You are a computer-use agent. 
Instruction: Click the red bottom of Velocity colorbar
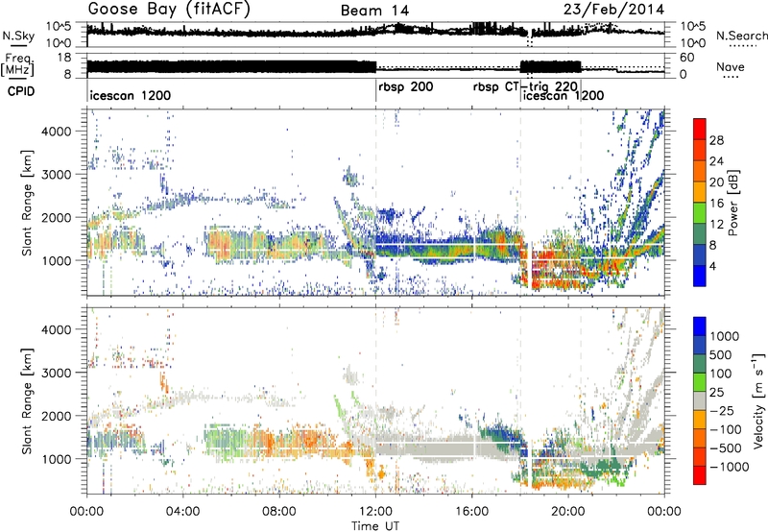tap(700, 475)
